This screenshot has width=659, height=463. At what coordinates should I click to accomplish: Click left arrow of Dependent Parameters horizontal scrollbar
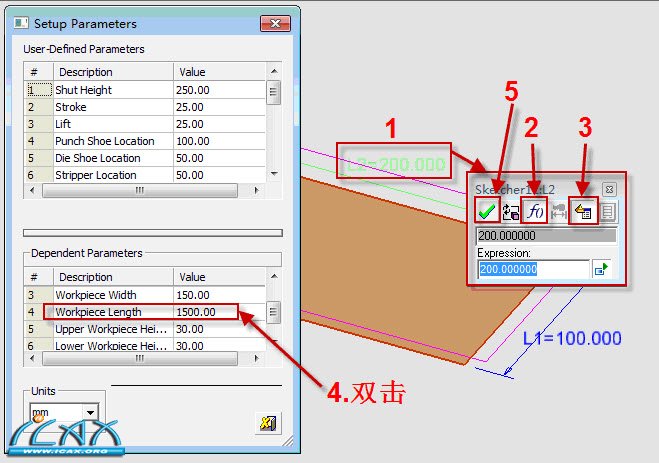coord(32,358)
